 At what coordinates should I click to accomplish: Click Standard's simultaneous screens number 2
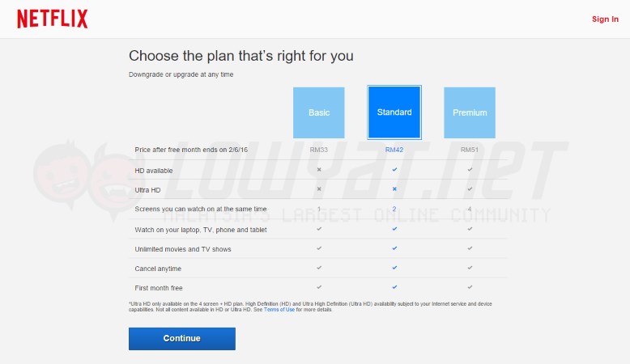394,210
